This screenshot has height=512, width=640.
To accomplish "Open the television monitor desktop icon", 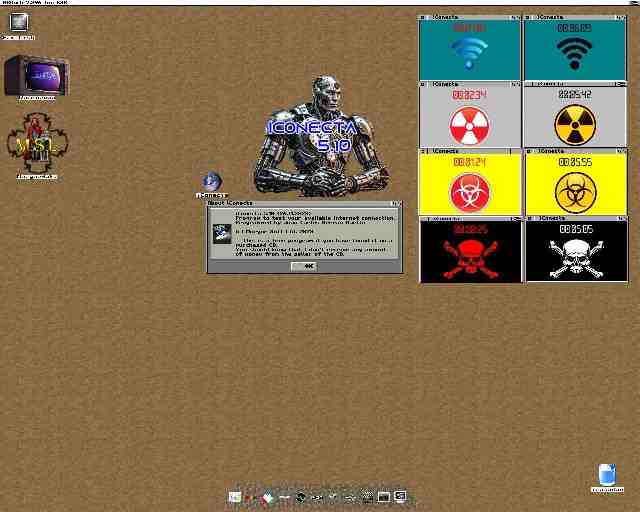I will pos(36,75).
